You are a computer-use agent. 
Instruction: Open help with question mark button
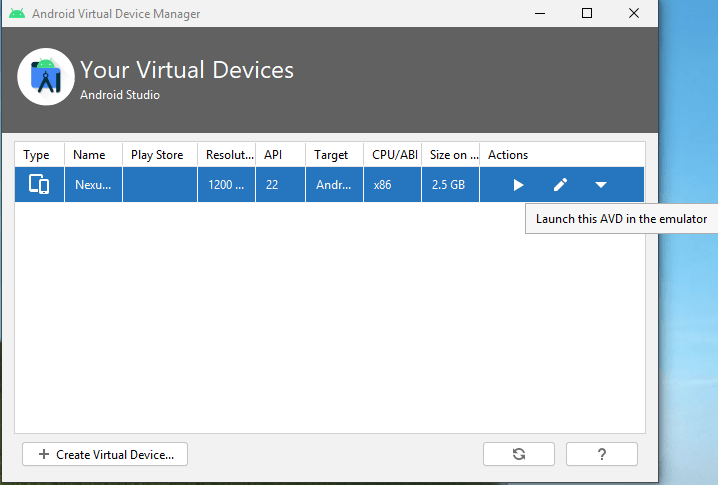point(602,454)
